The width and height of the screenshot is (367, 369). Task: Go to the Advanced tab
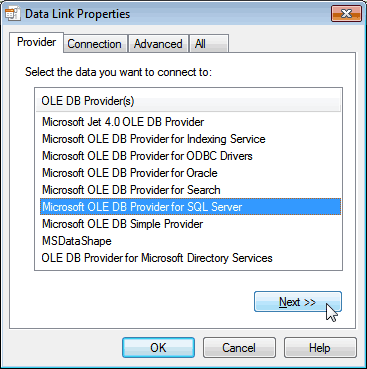click(x=158, y=44)
